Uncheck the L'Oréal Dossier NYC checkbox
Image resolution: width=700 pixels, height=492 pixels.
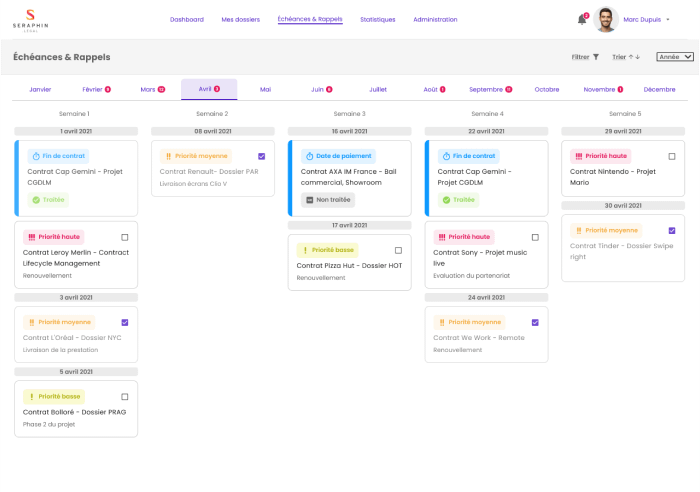125,322
